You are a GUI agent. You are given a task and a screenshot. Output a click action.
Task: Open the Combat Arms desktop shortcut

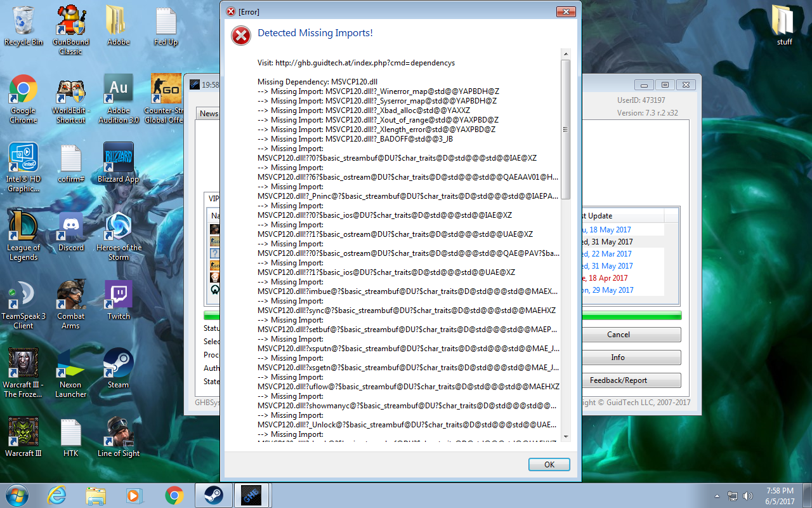coord(71,305)
